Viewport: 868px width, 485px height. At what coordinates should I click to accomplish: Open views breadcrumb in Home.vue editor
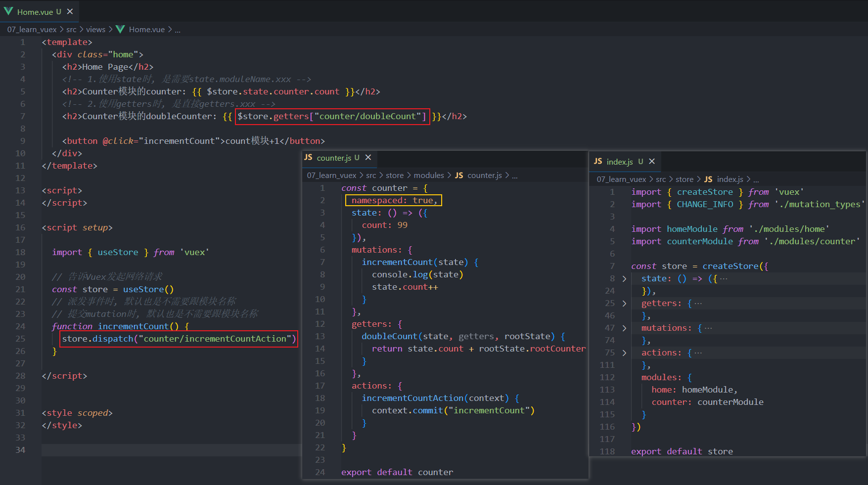[x=95, y=29]
